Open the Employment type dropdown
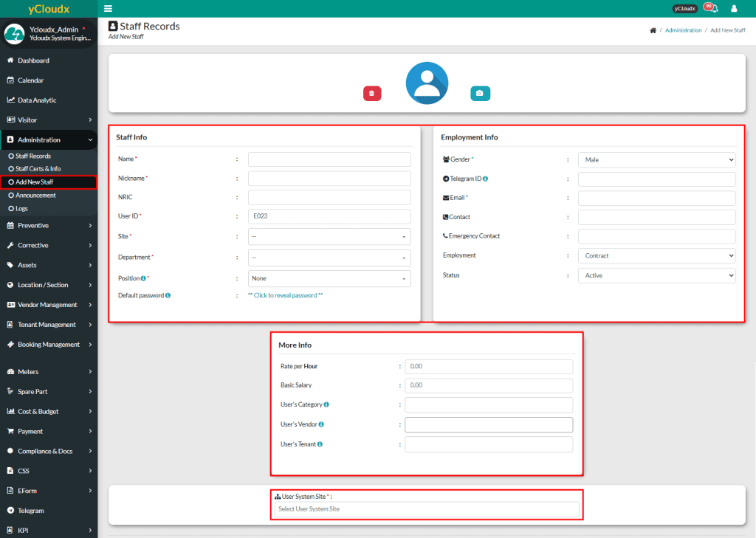The image size is (756, 538). tap(656, 255)
